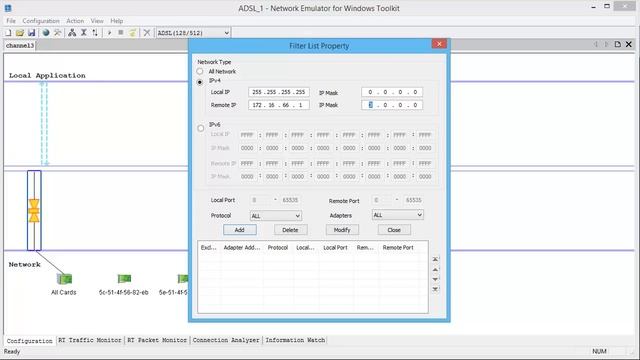
Task: Move filter to top arrow icon
Action: (436, 259)
